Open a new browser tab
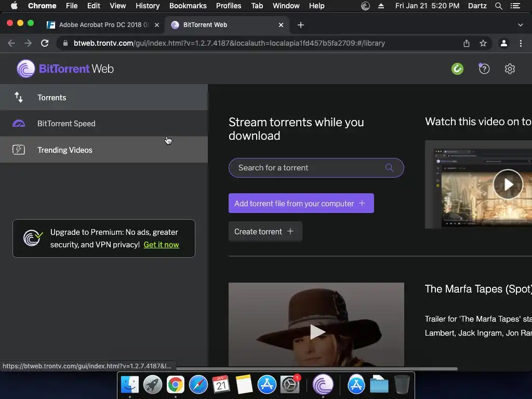 tap(301, 25)
